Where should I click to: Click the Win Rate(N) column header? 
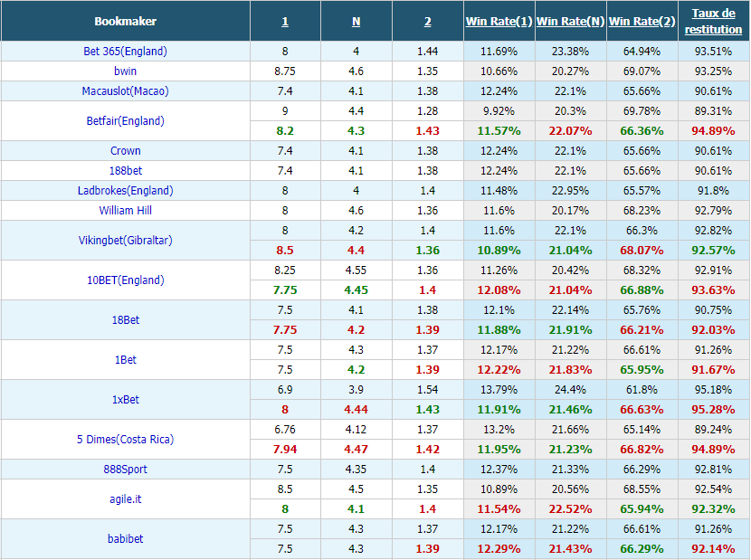(570, 22)
